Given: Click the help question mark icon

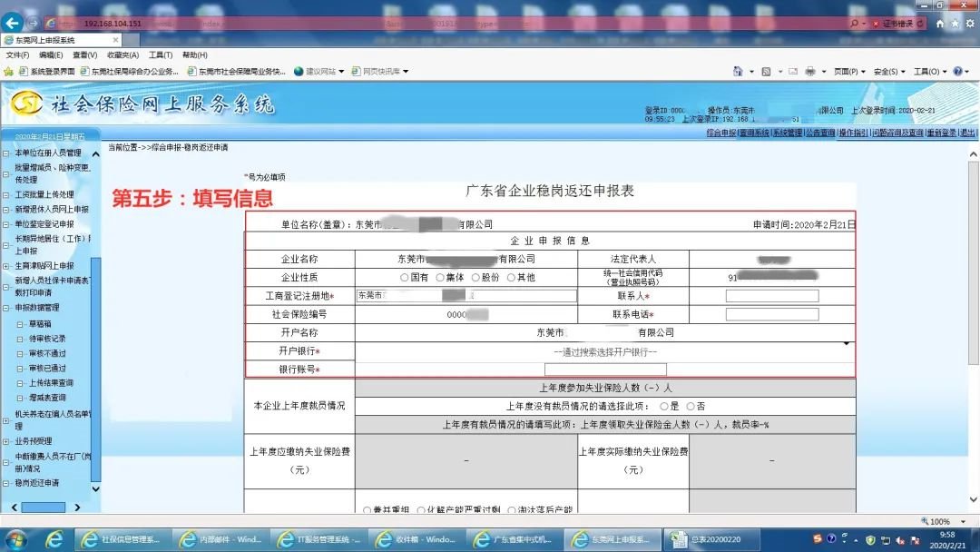Looking at the screenshot, I should [957, 72].
